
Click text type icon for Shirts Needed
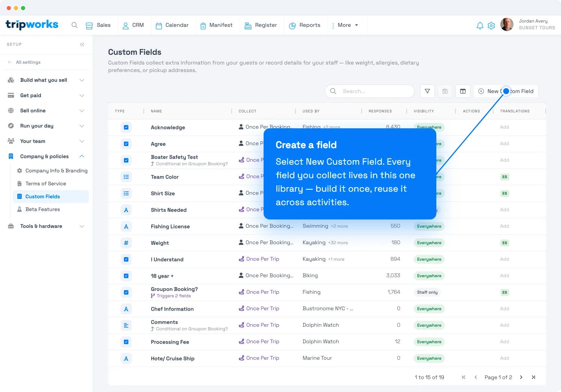126,210
